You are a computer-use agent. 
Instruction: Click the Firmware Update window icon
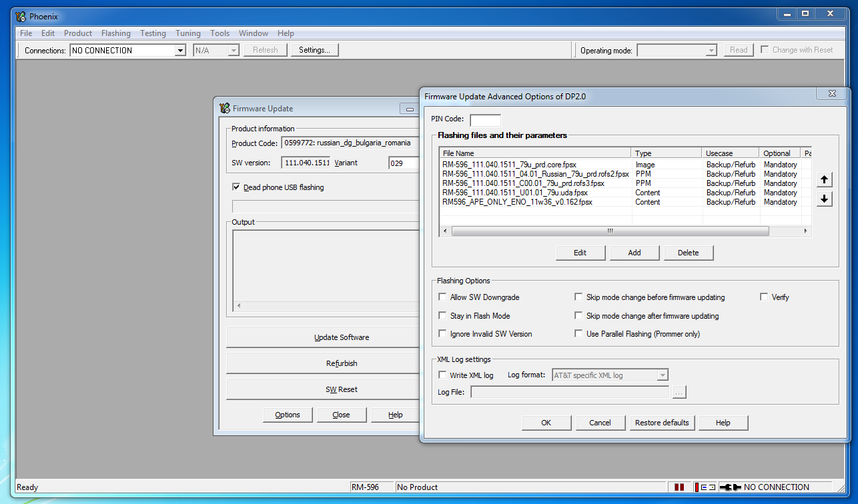pyautogui.click(x=225, y=108)
